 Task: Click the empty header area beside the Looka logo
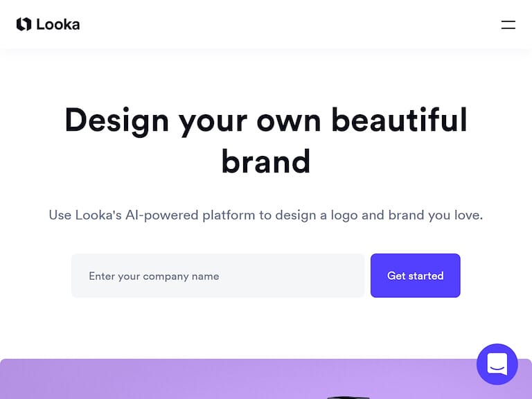point(277,24)
